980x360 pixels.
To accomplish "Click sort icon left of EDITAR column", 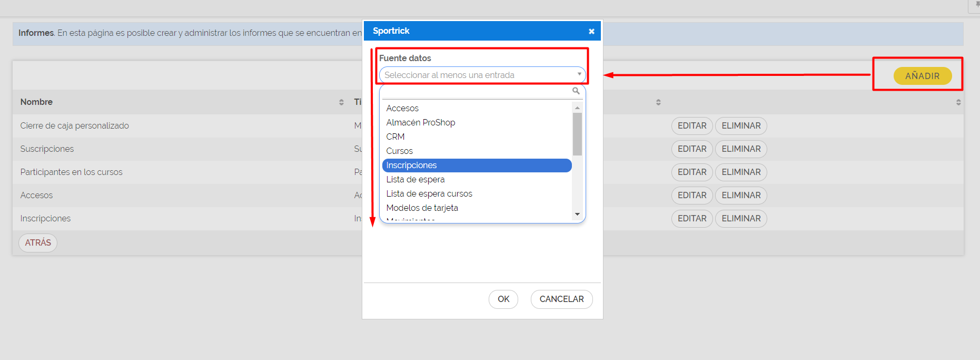I will pyautogui.click(x=658, y=102).
